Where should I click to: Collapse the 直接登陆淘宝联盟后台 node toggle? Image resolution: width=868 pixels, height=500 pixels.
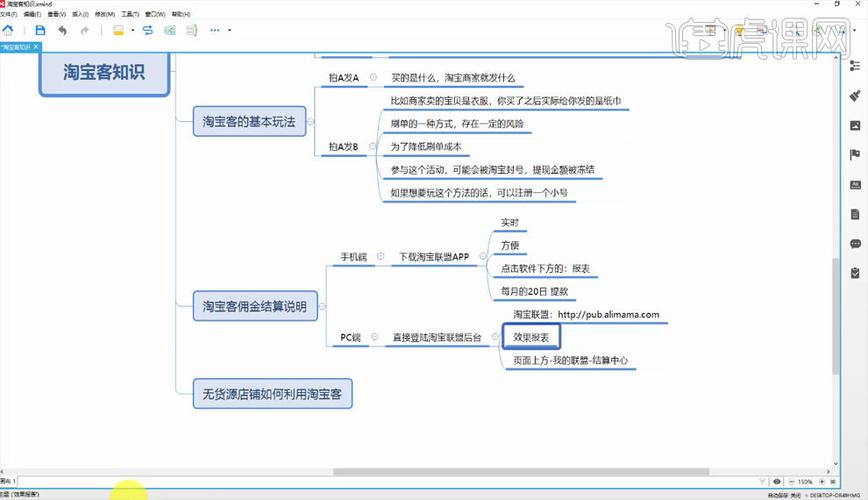pos(495,337)
